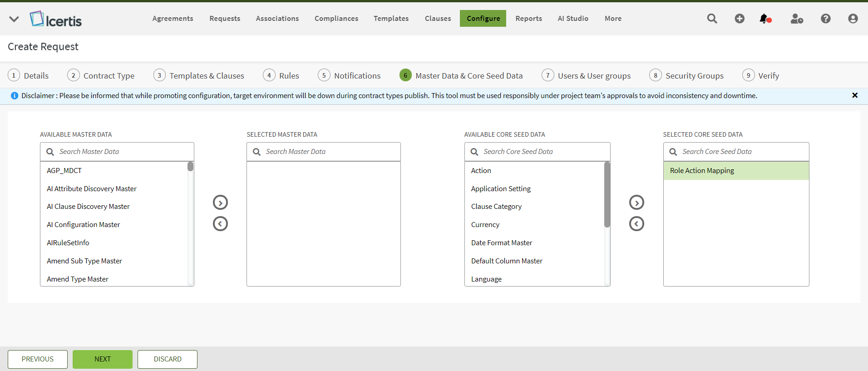Click the DISCARD button
Viewport: 868px width, 371px height.
pyautogui.click(x=167, y=359)
